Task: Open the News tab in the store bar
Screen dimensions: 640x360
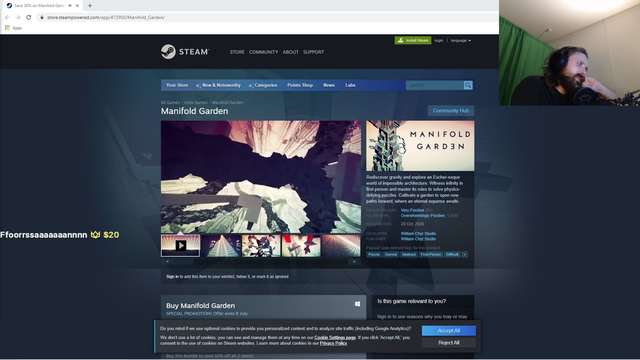Action: [329, 85]
